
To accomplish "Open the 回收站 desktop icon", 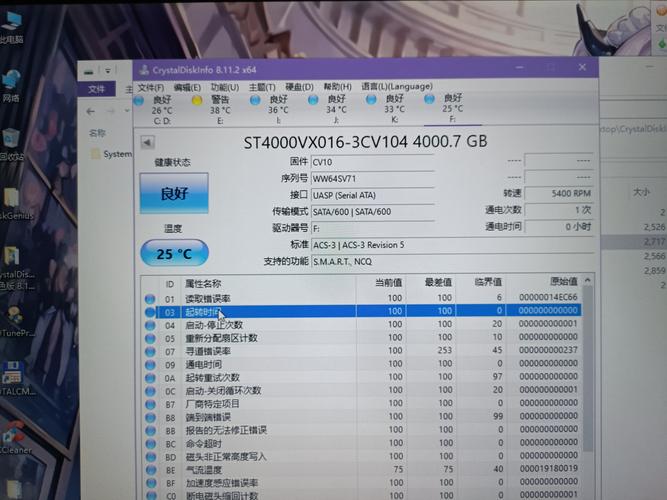I will pyautogui.click(x=11, y=145).
